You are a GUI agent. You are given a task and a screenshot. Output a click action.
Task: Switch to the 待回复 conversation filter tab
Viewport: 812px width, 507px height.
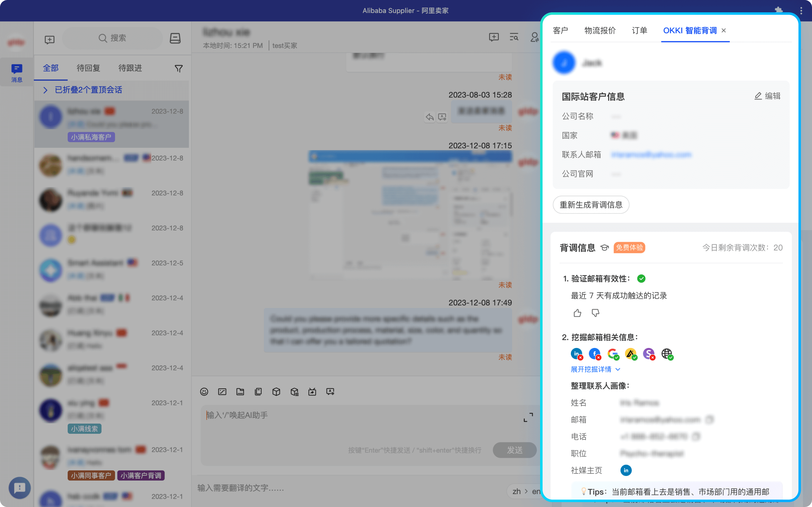coord(88,68)
